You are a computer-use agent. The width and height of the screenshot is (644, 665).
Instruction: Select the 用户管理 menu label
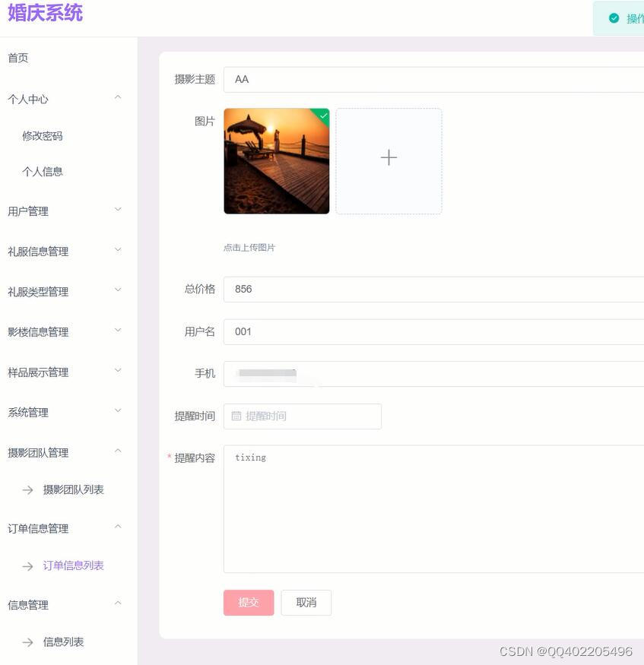28,211
